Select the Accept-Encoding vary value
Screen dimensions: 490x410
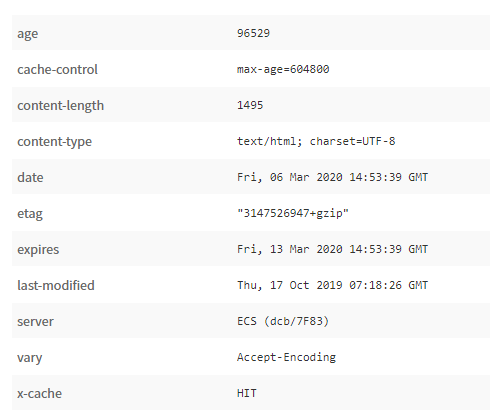286,357
